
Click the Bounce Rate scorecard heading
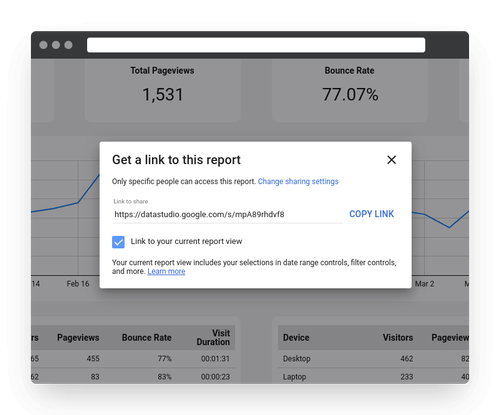(x=349, y=71)
